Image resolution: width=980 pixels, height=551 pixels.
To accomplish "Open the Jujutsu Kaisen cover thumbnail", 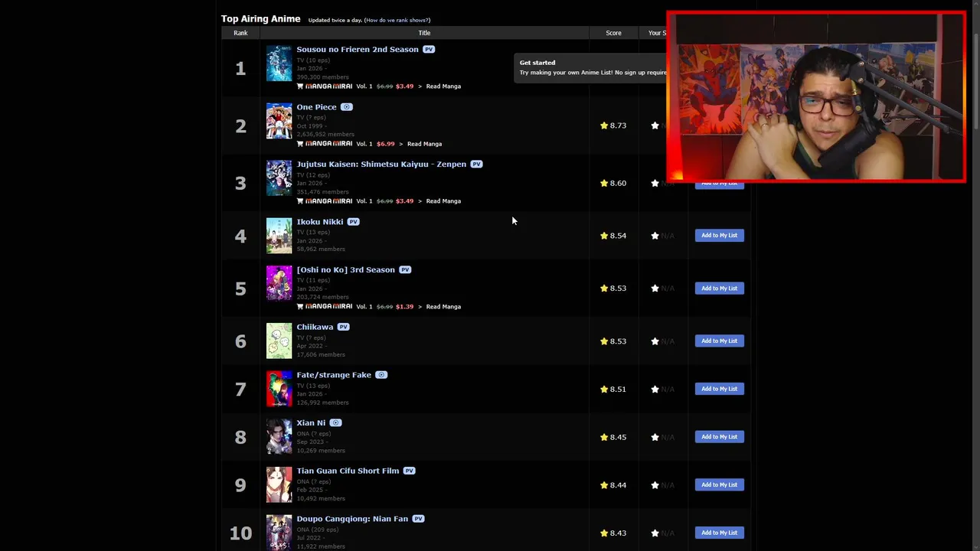I will click(x=279, y=178).
